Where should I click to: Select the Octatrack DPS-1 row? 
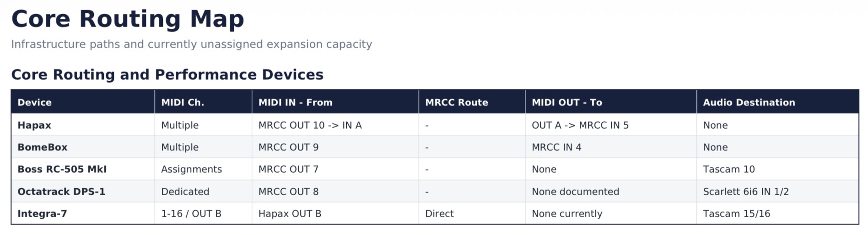point(435,191)
